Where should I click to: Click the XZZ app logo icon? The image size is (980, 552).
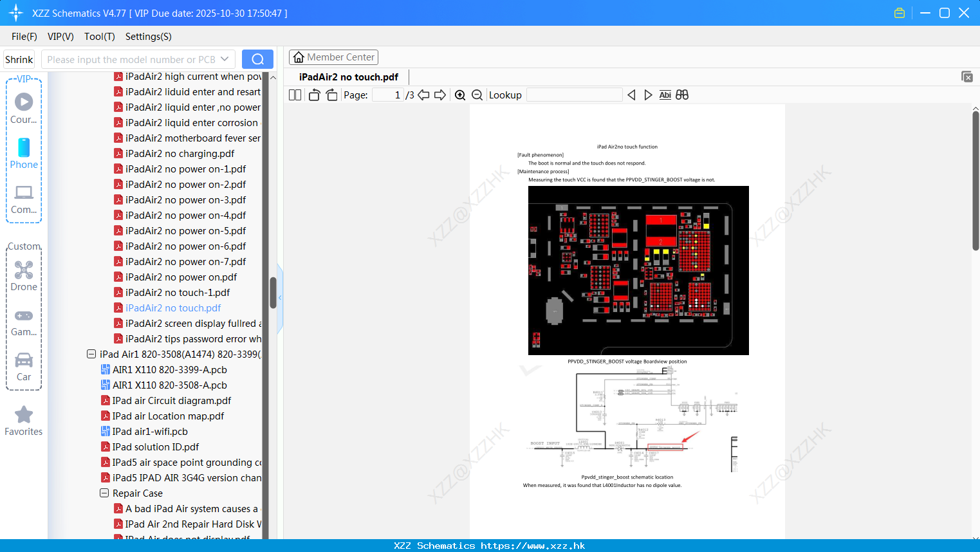click(x=16, y=13)
